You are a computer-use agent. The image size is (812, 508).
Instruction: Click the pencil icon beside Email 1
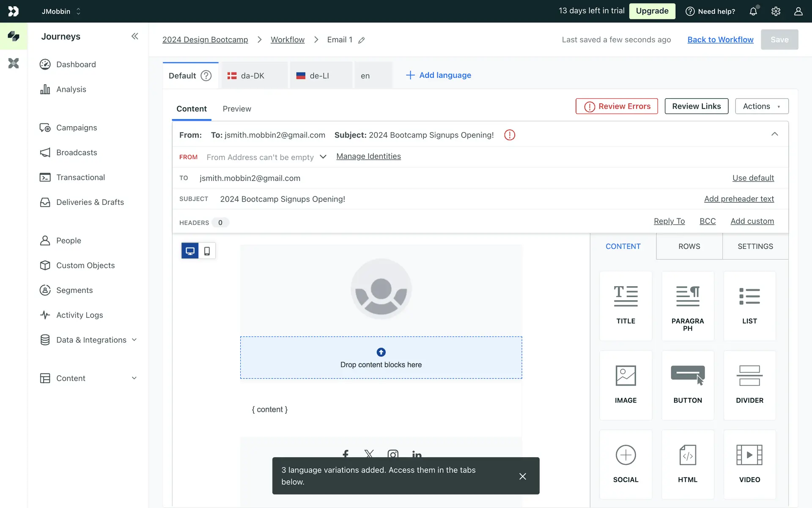[362, 40]
